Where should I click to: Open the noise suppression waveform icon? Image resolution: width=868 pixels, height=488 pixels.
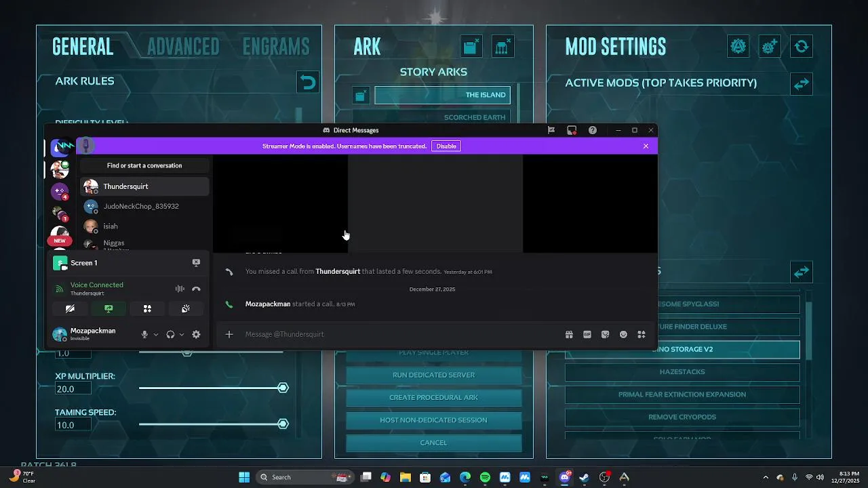point(180,289)
